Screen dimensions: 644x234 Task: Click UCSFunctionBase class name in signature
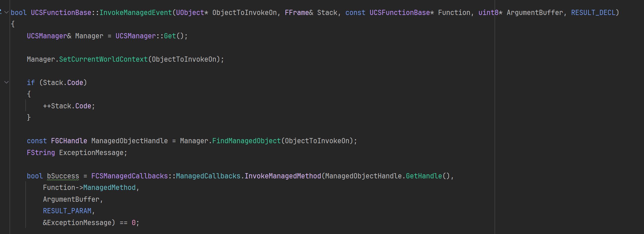[x=61, y=13]
